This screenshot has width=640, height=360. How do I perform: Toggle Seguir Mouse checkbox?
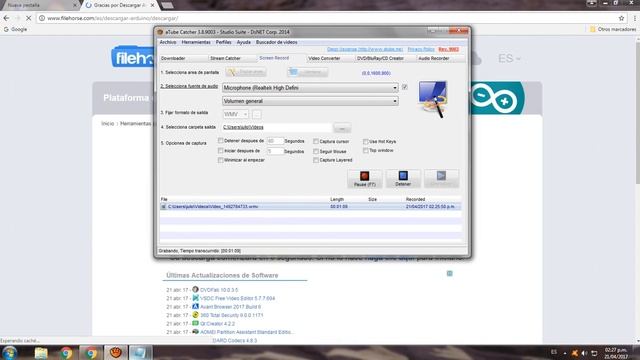pos(316,151)
